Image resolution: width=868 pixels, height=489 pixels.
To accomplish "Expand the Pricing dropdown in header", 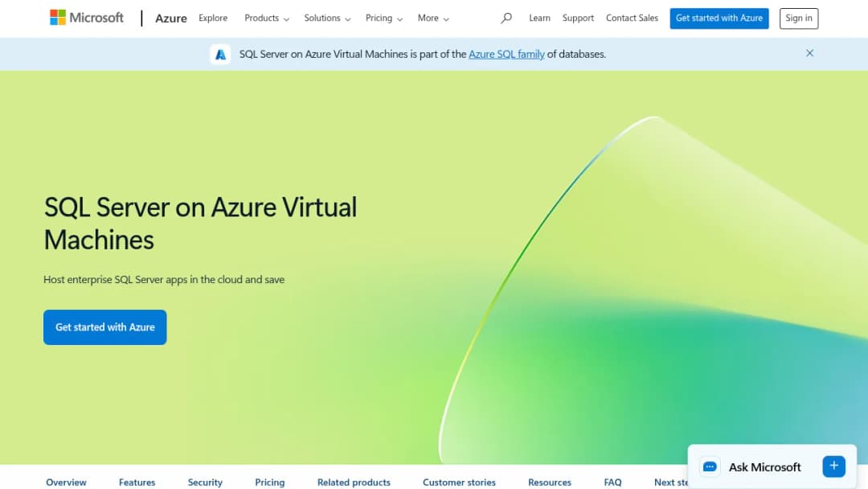I will tap(384, 18).
